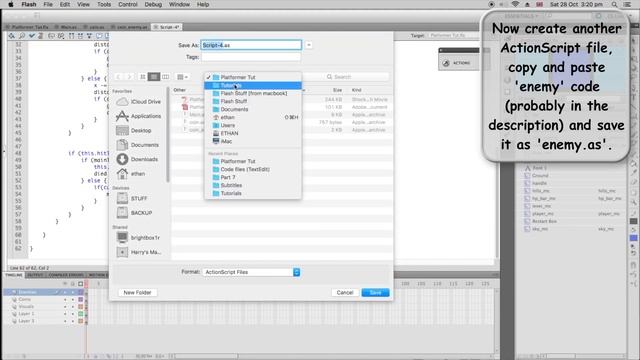Open the Timeline panel tab

click(14, 275)
